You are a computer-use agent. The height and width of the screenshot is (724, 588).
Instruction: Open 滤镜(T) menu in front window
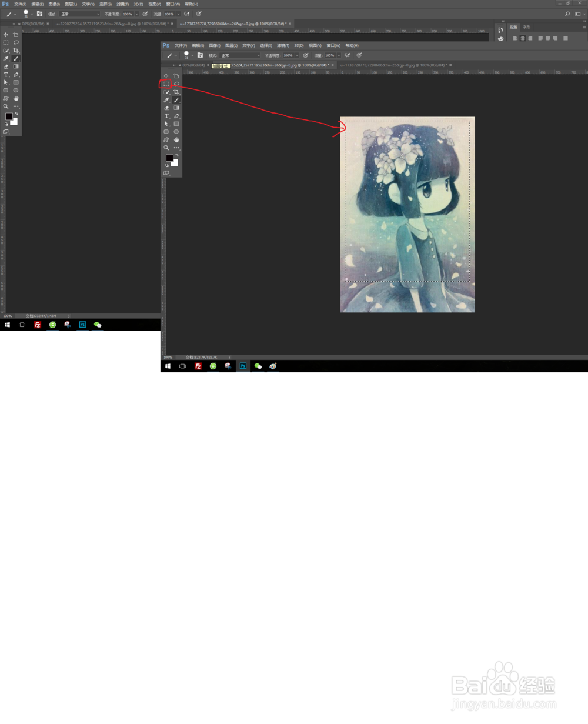(x=283, y=45)
